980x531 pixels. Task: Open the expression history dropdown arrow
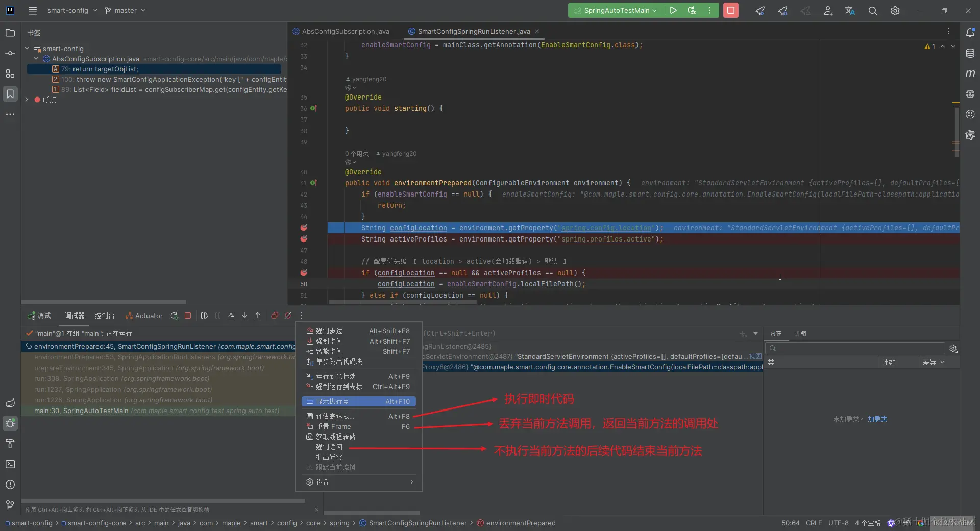[x=755, y=333]
